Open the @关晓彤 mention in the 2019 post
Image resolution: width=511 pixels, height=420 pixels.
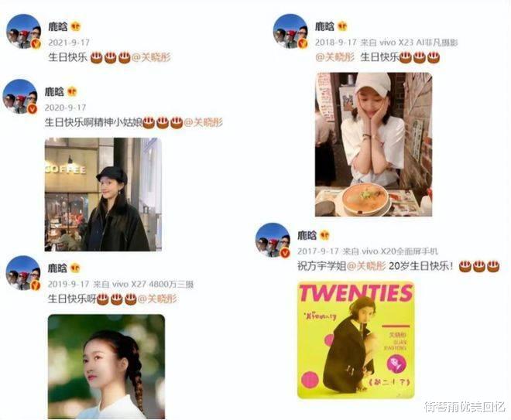click(157, 299)
